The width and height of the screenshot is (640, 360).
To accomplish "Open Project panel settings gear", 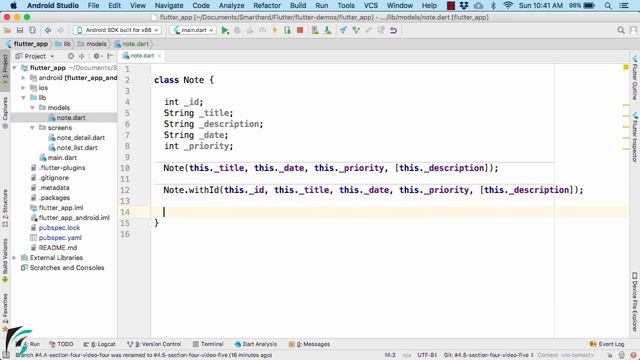I will 97,56.
